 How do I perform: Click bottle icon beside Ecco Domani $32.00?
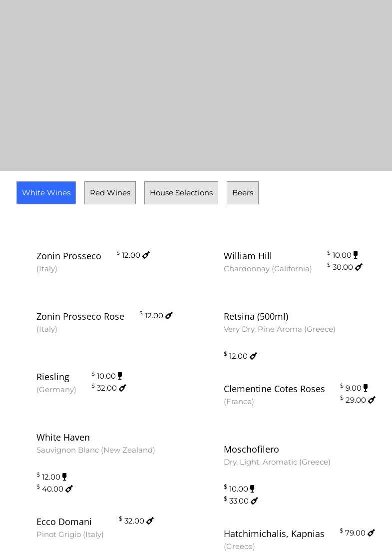click(x=150, y=521)
